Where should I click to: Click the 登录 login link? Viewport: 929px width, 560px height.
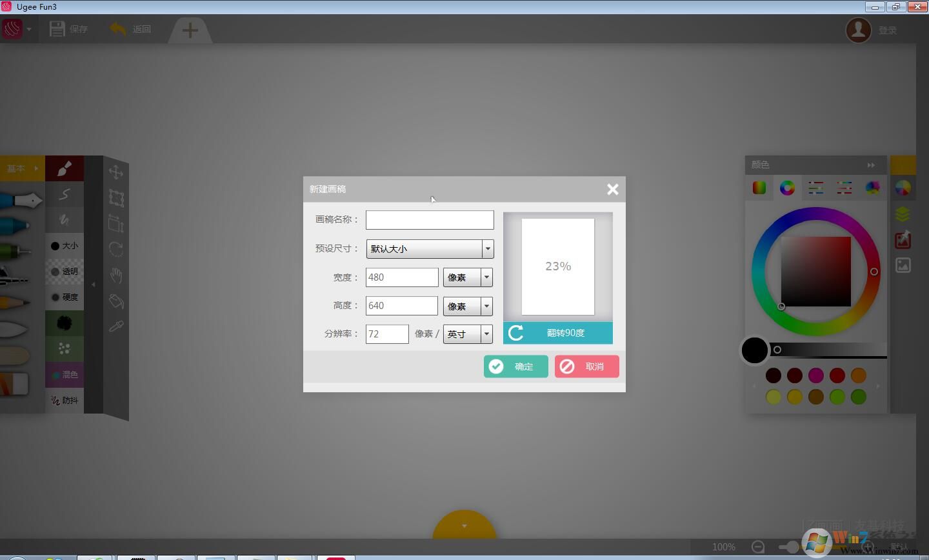coord(888,30)
